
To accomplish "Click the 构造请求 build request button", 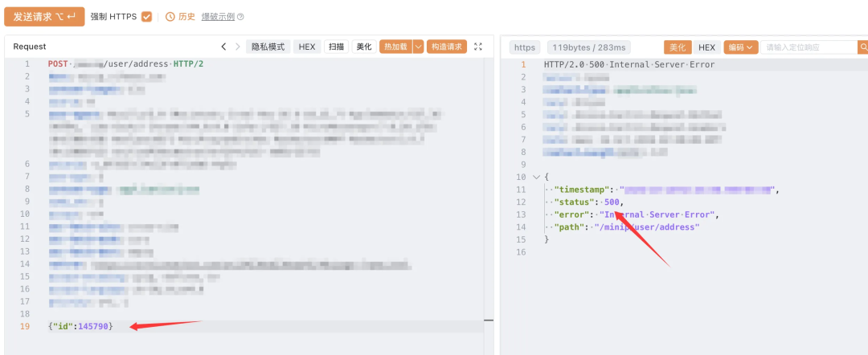I will (447, 47).
